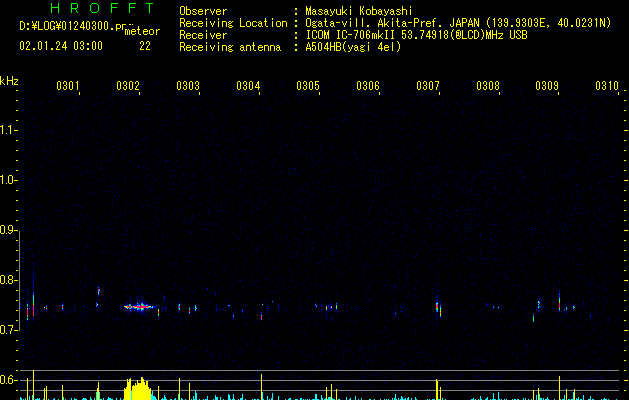
Task: Click the word meteor above the count
Action: [x=142, y=31]
